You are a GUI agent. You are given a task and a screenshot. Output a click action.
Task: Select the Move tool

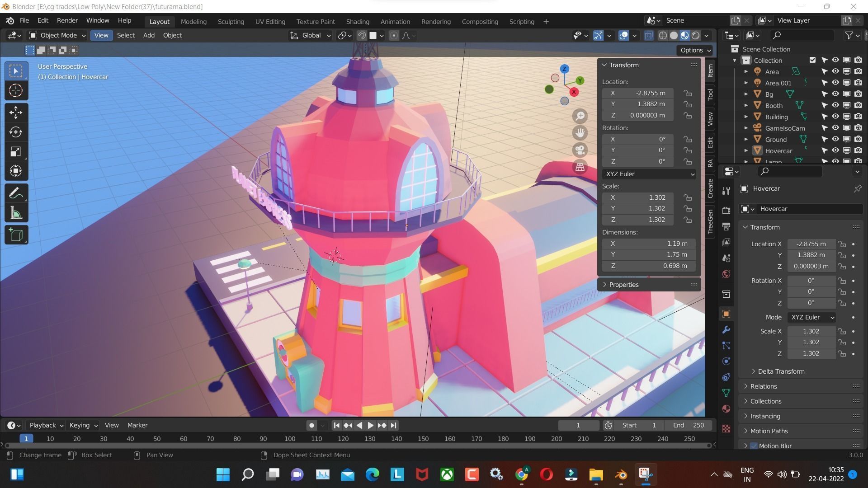(16, 113)
